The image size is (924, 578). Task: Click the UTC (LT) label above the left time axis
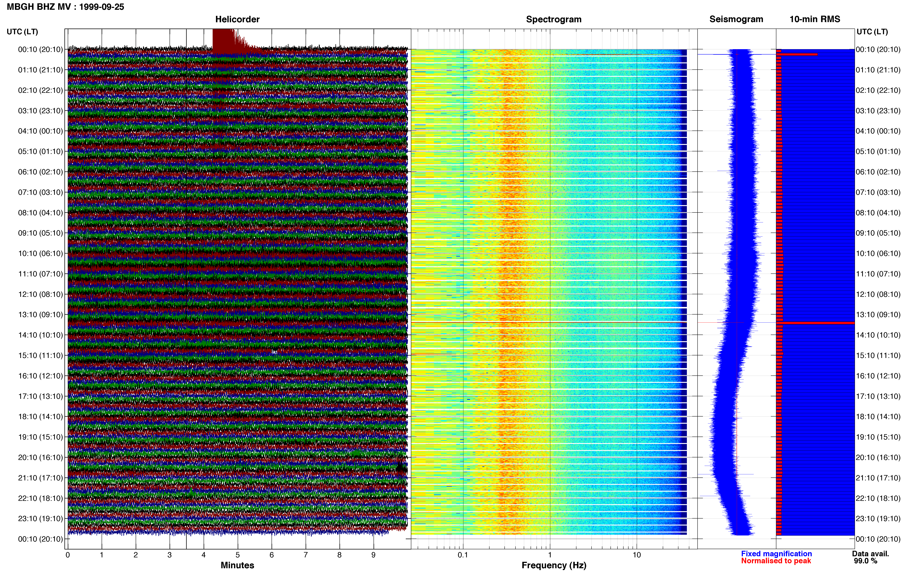(22, 32)
